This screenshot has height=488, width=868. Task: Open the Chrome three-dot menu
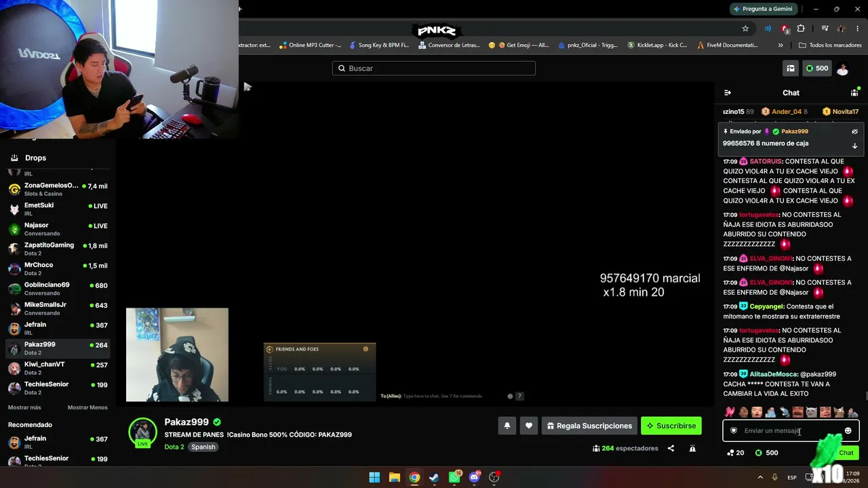tap(858, 28)
